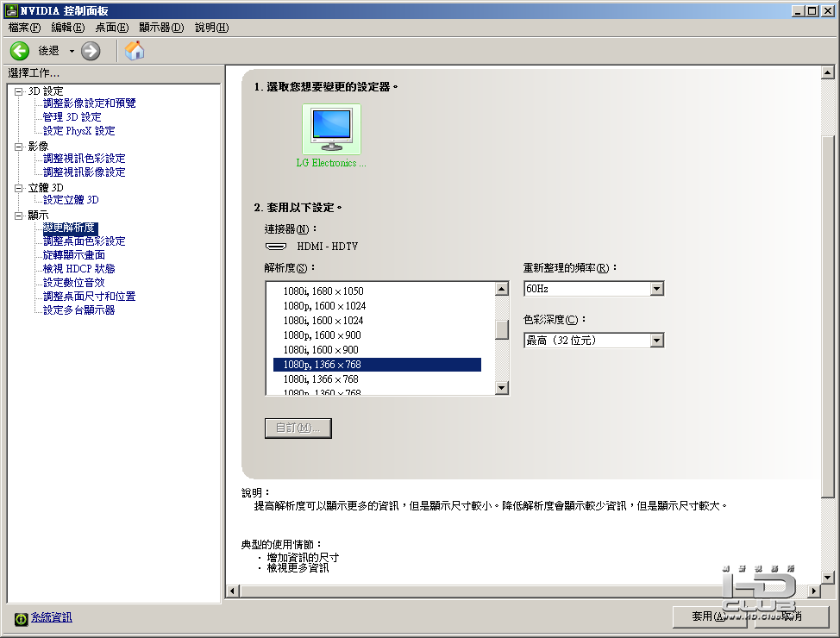The width and height of the screenshot is (840, 638).
Task: Click the main panel vertical scrollbar thumb
Action: coord(828,317)
